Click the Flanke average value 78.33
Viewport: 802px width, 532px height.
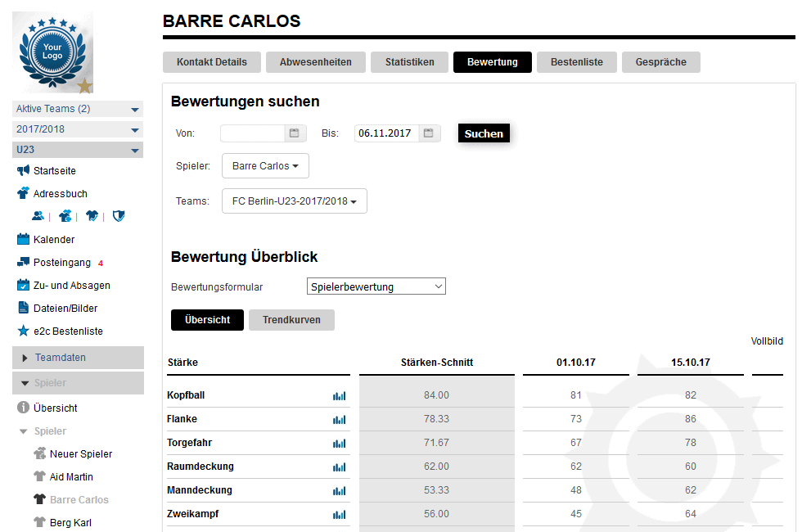pos(436,418)
